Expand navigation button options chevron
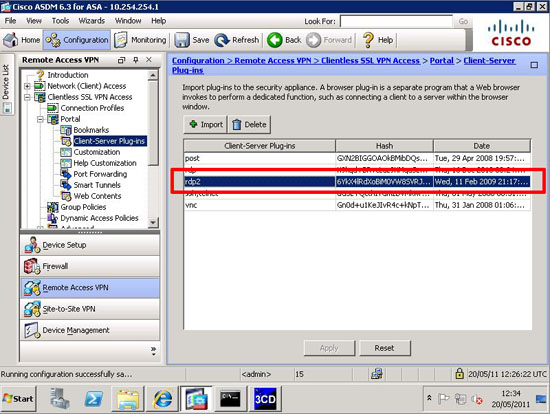Screen dimensions: 550x414 click(x=153, y=351)
